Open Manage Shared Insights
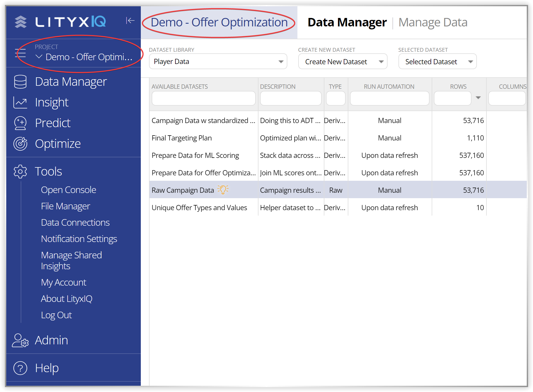The image size is (533, 392). pyautogui.click(x=71, y=261)
